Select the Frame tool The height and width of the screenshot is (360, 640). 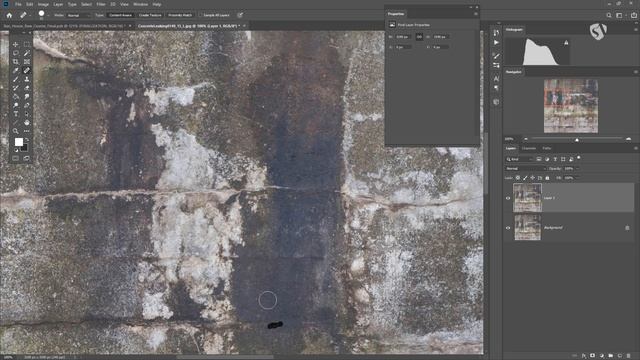[27, 62]
